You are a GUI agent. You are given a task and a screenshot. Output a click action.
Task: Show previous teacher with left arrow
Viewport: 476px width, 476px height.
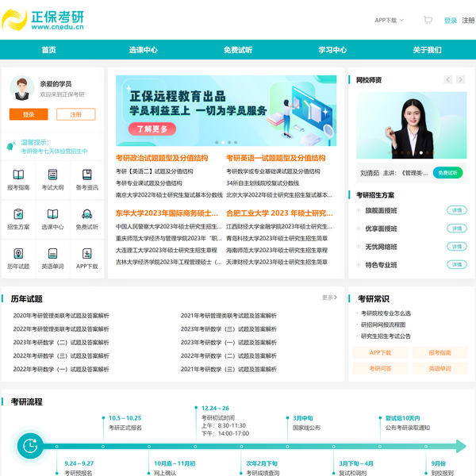[x=448, y=80]
